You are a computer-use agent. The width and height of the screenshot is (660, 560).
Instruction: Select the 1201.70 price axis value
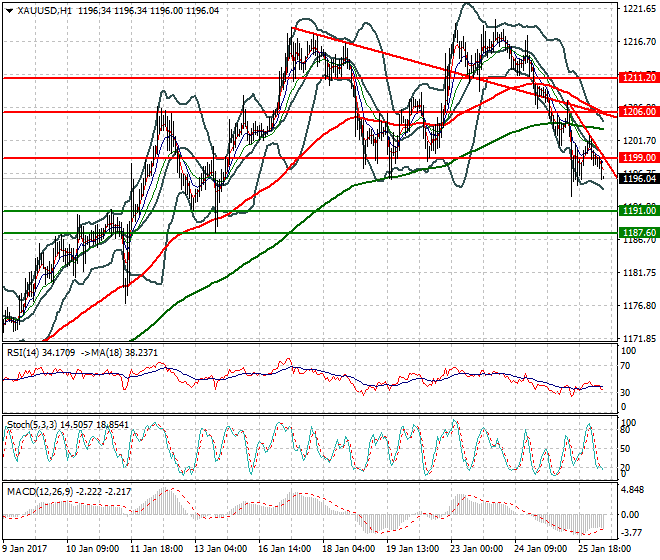[x=639, y=141]
